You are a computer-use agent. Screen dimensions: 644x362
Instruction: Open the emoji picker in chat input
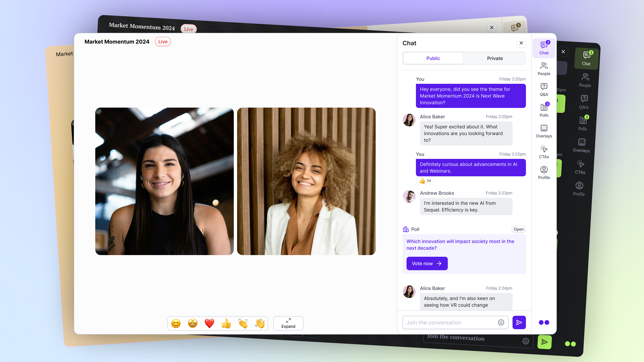[501, 322]
